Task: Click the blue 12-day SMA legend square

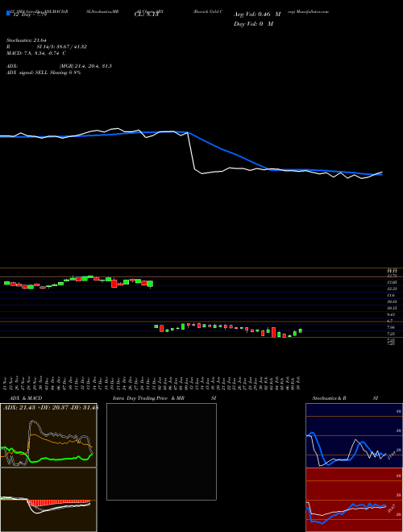Action: [x=8, y=14]
